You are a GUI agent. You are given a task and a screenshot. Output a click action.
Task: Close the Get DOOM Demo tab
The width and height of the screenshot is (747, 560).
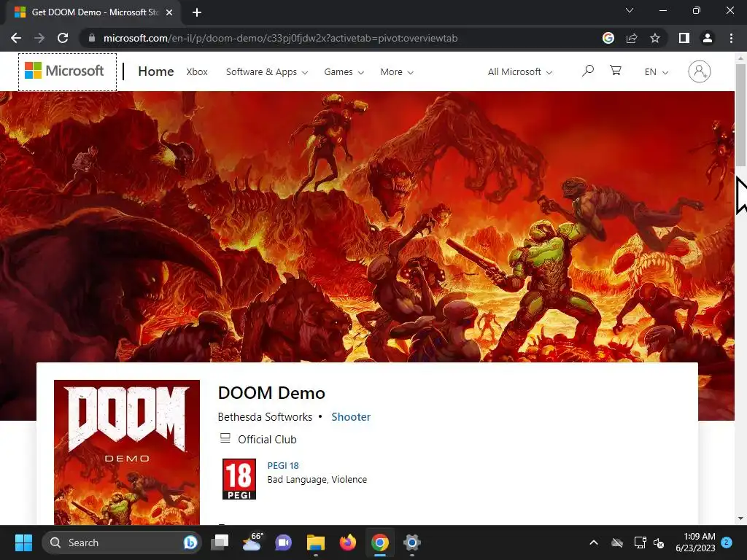pos(169,12)
